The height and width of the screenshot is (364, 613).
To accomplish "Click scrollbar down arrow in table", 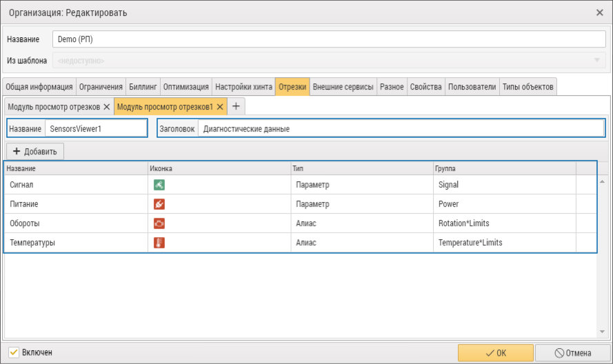I will 602,332.
